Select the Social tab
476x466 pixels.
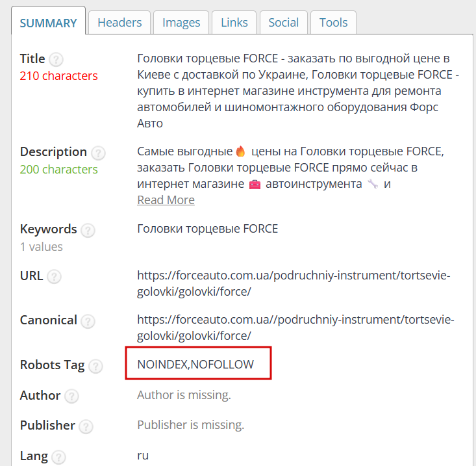[284, 23]
